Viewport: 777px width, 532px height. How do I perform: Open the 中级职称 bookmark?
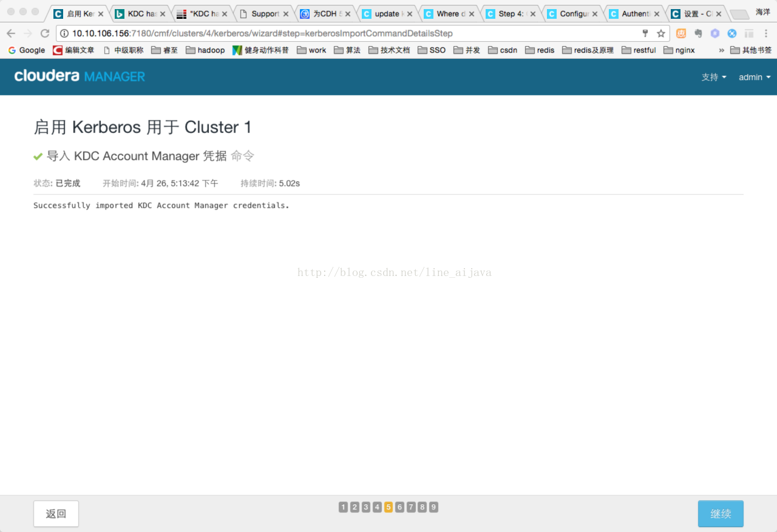click(x=123, y=50)
